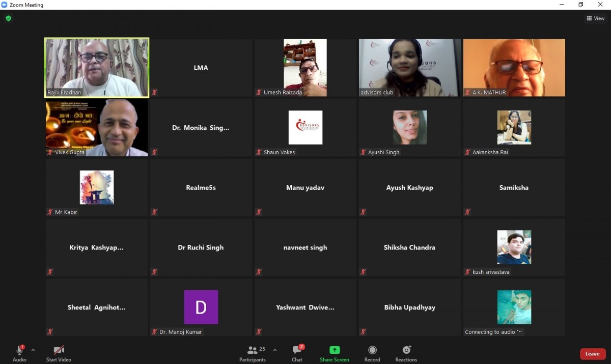
Task: Click the Zoom logo in title bar
Action: coord(5,5)
